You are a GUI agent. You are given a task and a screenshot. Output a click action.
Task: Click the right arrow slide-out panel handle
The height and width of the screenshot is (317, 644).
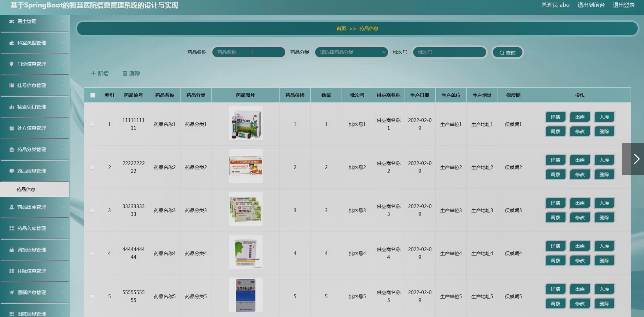(x=636, y=159)
